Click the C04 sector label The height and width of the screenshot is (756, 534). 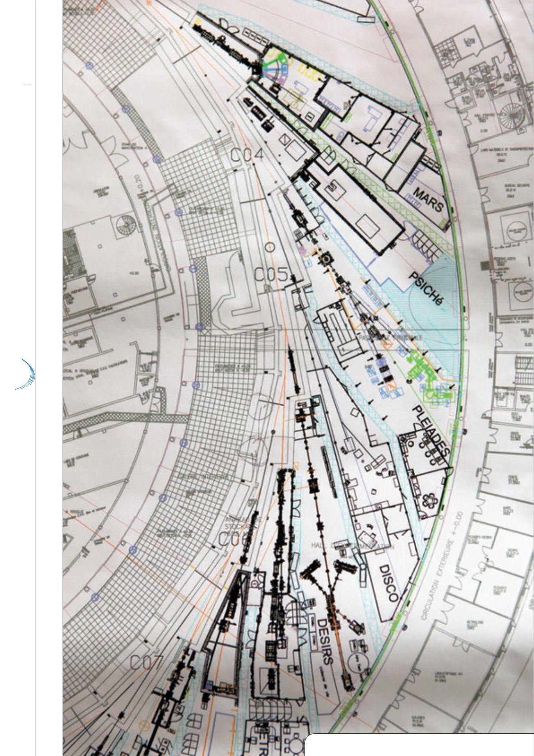(x=247, y=155)
